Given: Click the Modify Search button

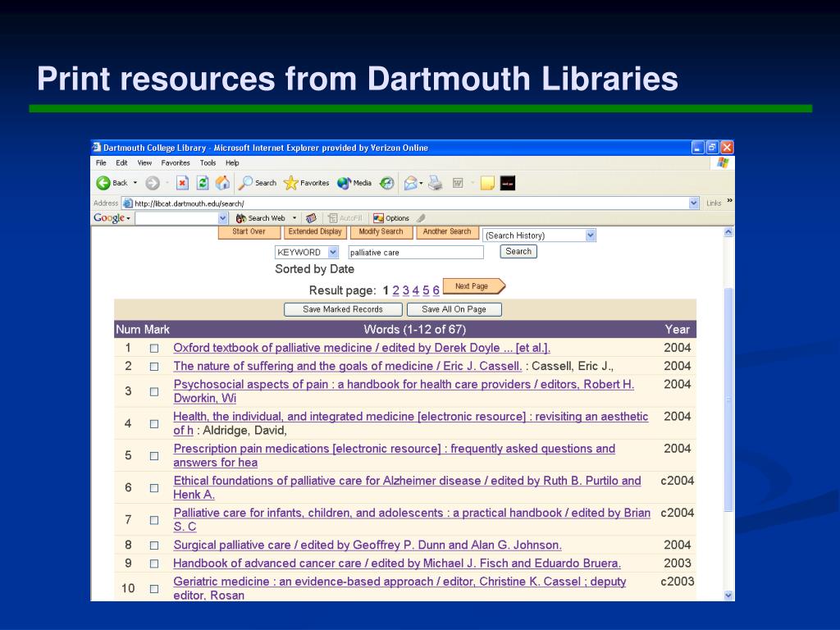Looking at the screenshot, I should click(x=381, y=232).
